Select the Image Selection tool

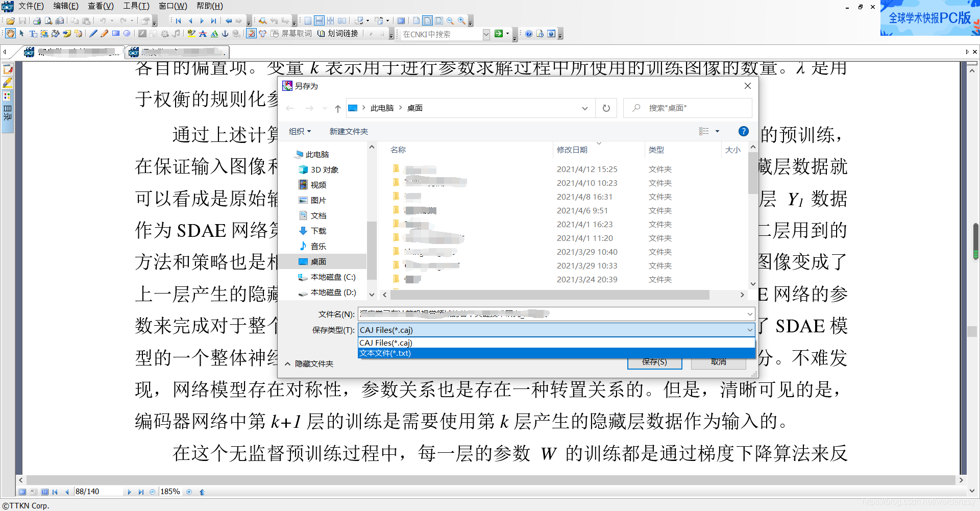(44, 34)
